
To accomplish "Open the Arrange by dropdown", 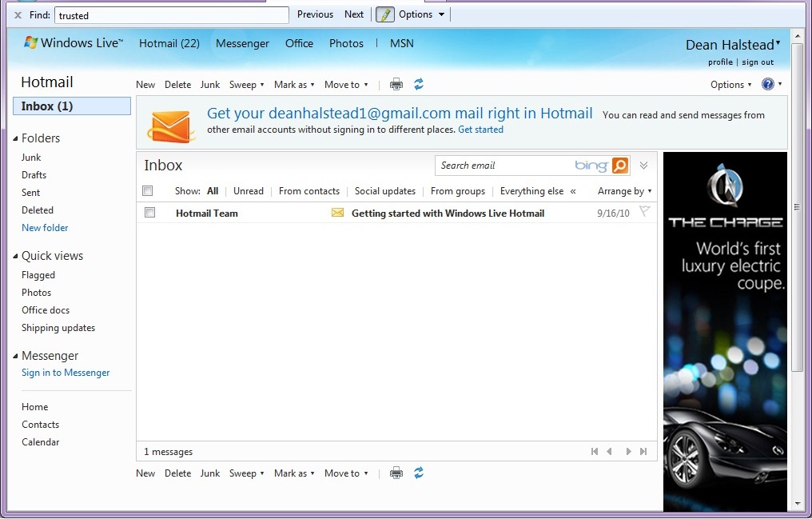I will tap(624, 192).
